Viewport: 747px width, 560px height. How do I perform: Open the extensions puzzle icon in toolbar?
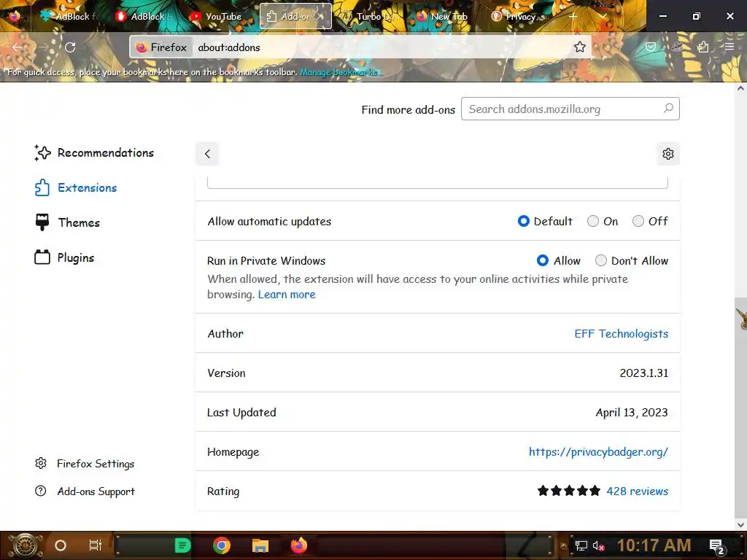click(703, 47)
